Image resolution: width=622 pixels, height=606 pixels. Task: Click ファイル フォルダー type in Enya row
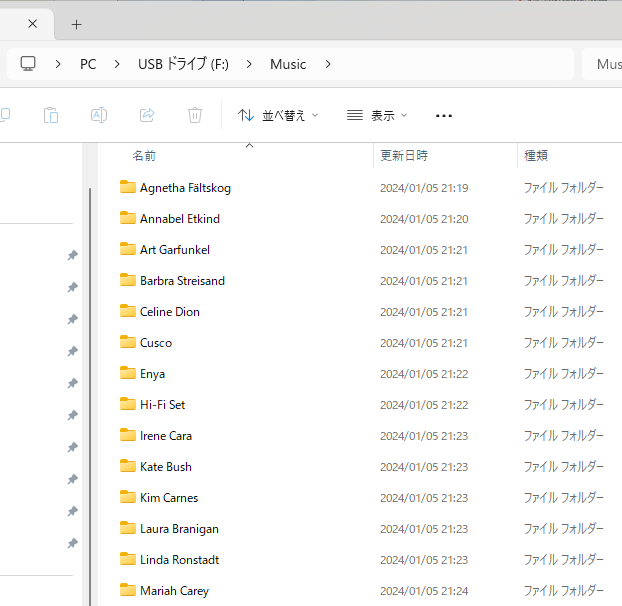(564, 373)
